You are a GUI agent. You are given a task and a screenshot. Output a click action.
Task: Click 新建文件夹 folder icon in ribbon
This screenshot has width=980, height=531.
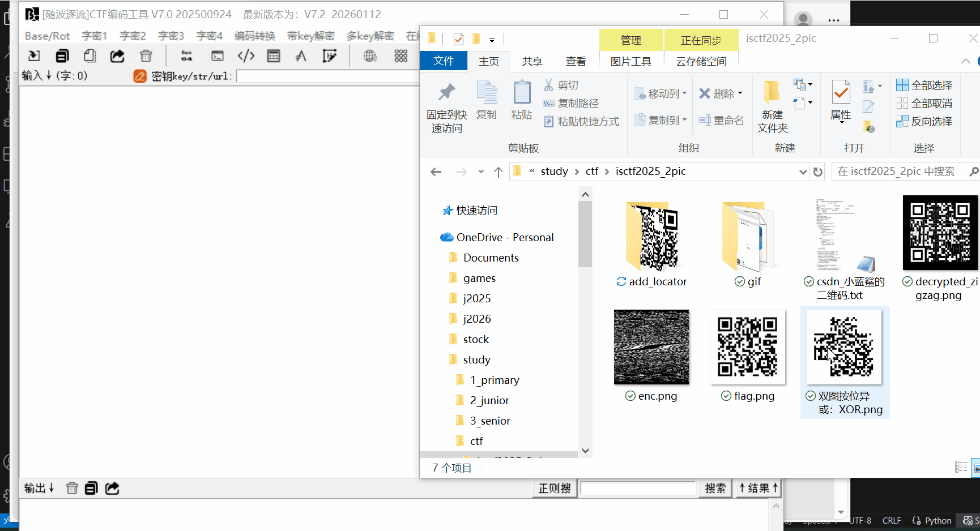click(x=772, y=92)
